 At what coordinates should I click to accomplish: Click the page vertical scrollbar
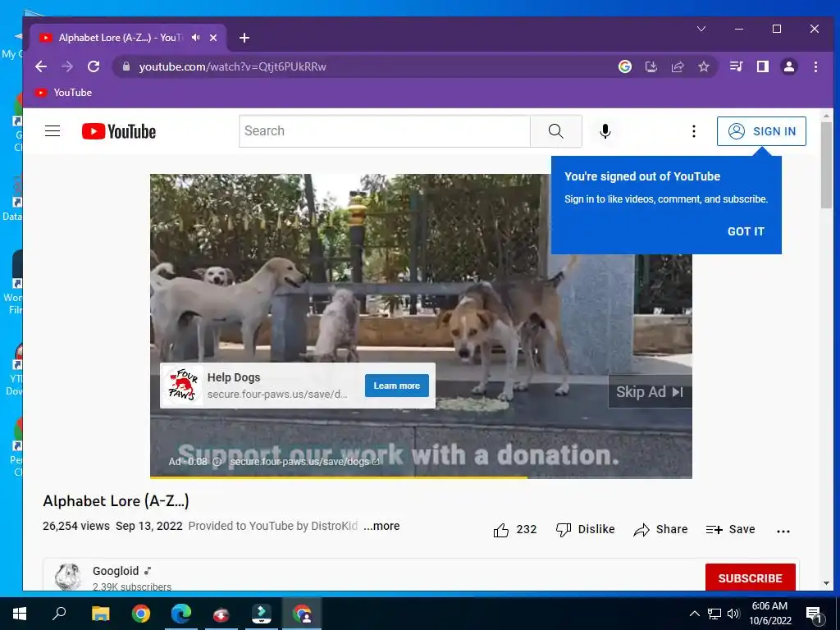point(827,165)
